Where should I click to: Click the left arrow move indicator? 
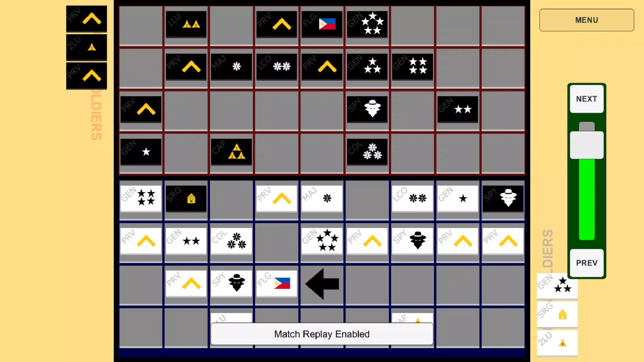(x=321, y=283)
